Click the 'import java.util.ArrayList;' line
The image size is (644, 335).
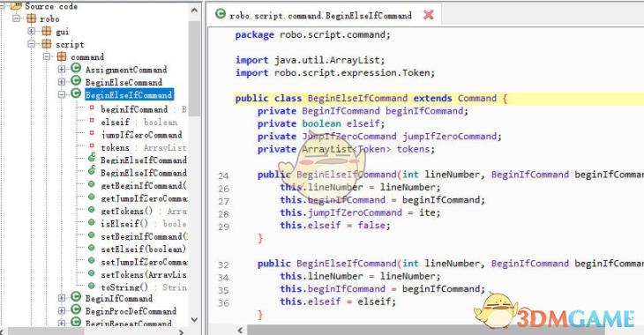tap(310, 60)
